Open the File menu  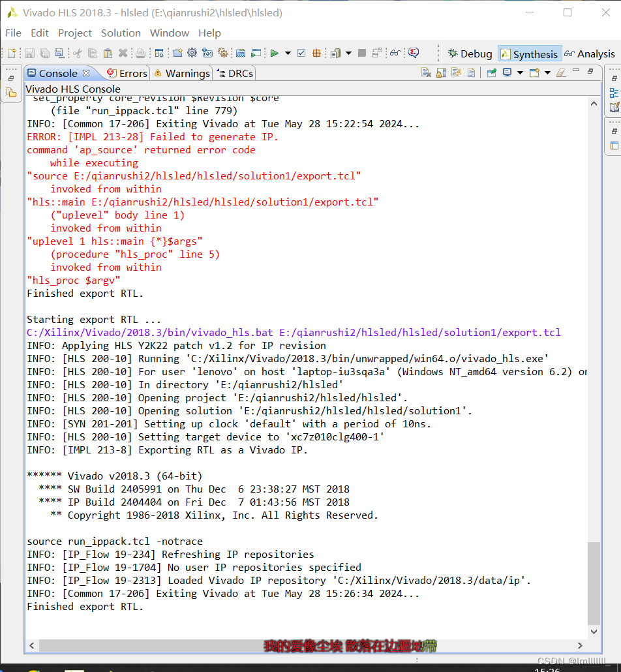point(13,33)
